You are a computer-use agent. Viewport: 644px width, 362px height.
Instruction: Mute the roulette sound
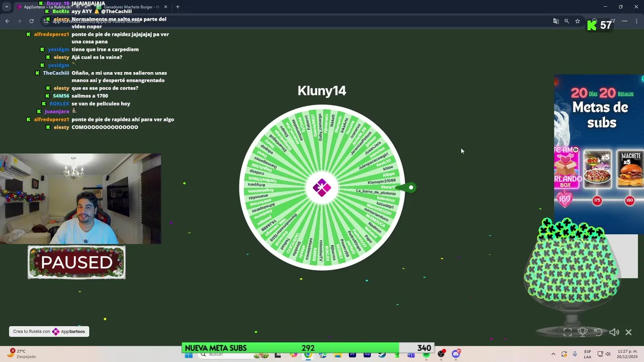614,332
